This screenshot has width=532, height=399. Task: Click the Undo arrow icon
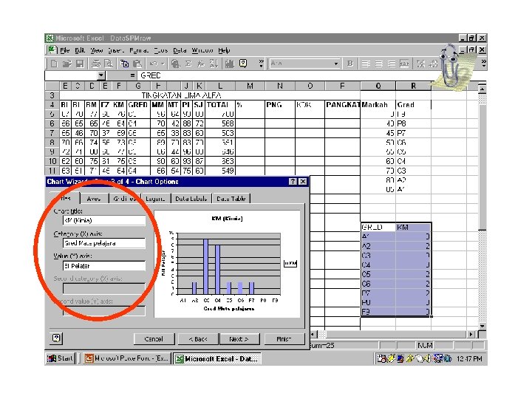tap(154, 64)
